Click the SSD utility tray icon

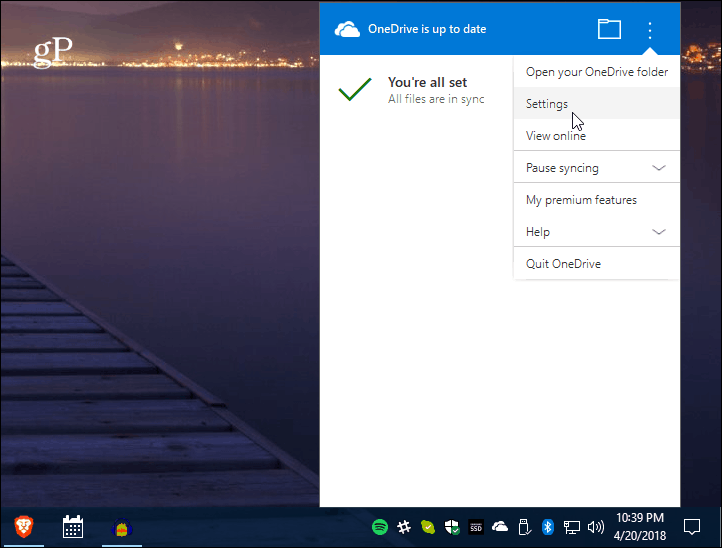476,527
